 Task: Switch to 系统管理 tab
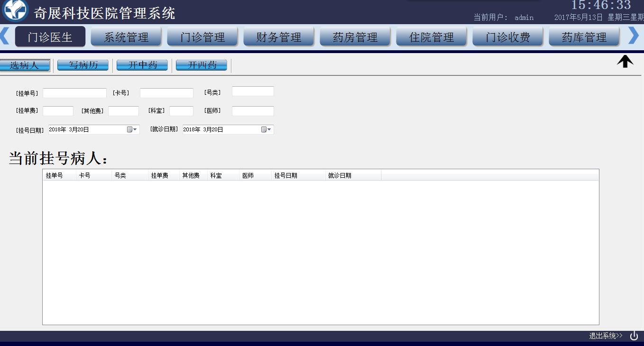tap(126, 37)
